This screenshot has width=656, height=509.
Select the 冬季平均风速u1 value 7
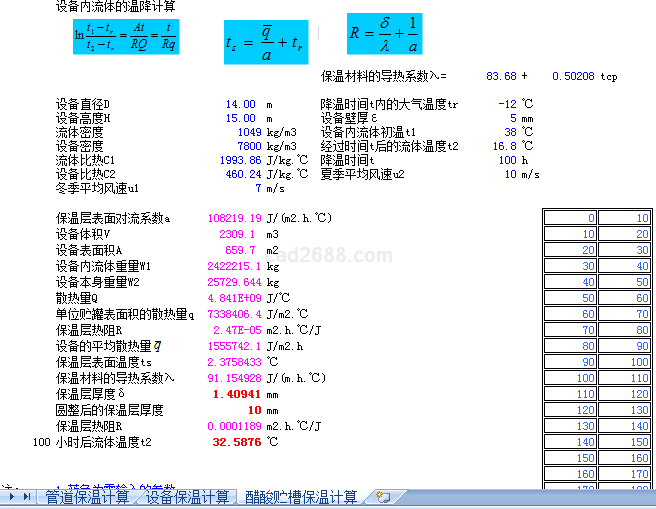pos(257,188)
